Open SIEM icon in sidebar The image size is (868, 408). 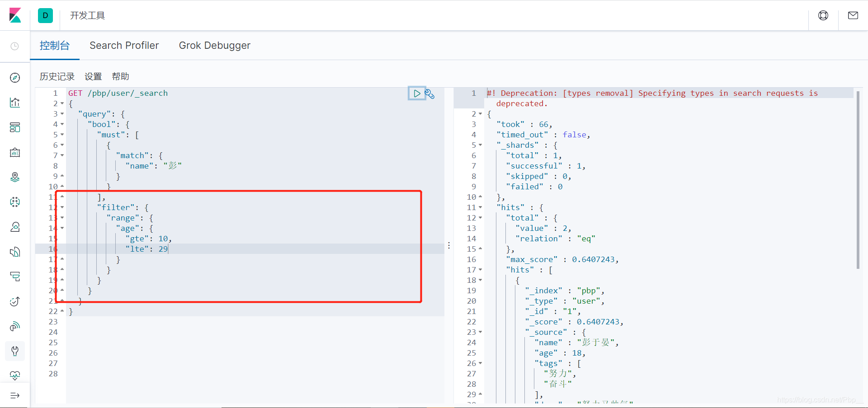15,326
